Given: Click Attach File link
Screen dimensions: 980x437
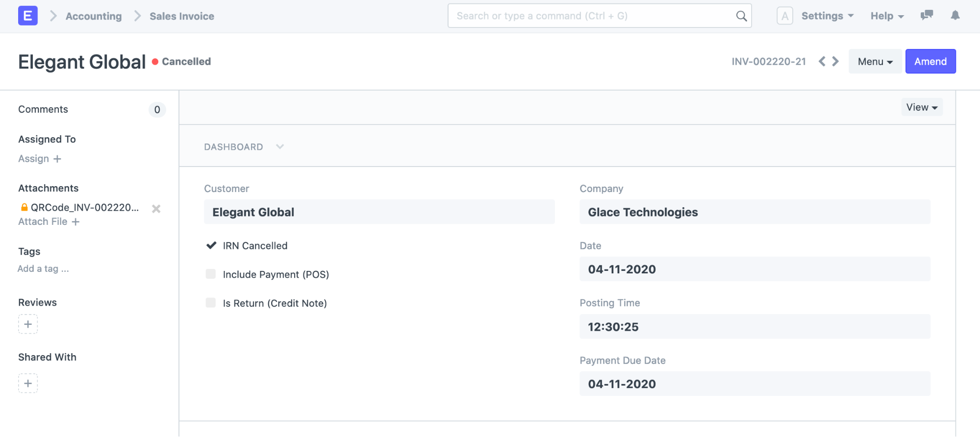Looking at the screenshot, I should (43, 222).
